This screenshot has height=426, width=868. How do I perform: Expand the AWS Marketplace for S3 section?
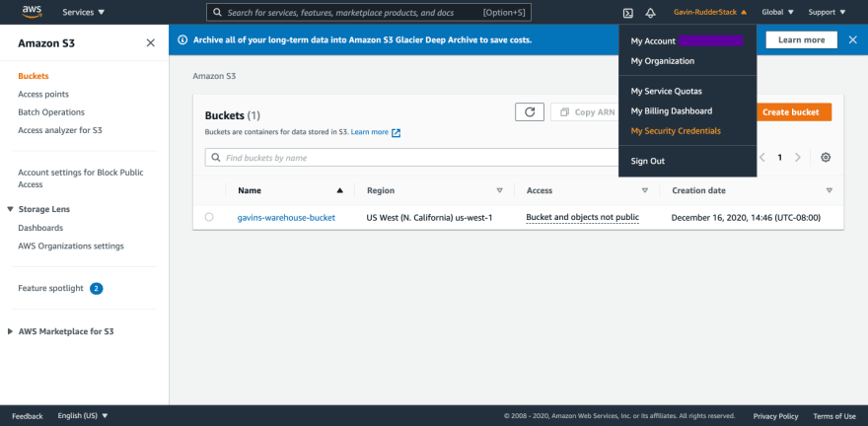click(11, 331)
